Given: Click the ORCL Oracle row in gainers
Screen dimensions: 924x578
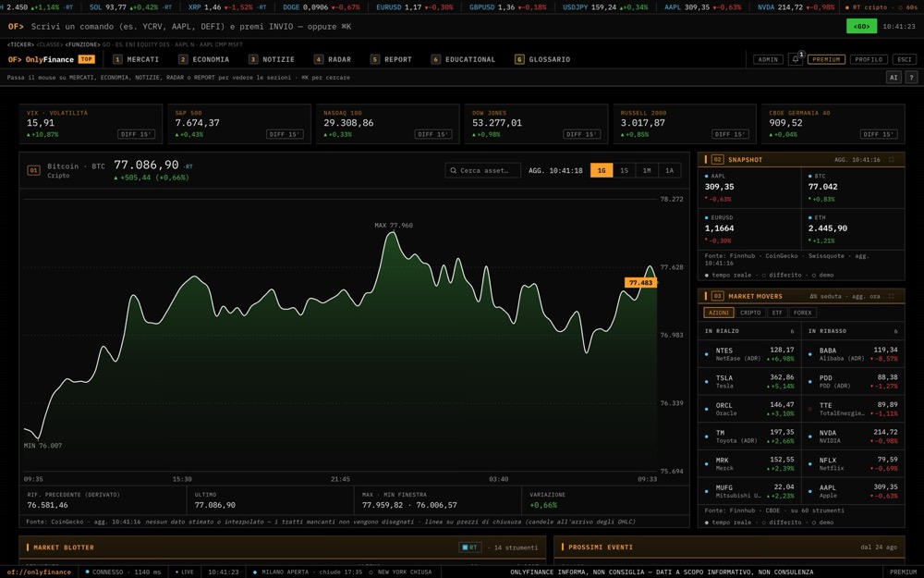Looking at the screenshot, I should (749, 409).
